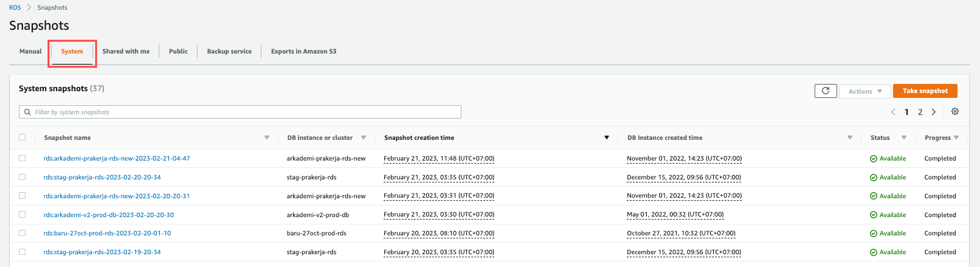Focus the Filter by system snapshots field
Viewport: 980px width, 267px height.
point(243,112)
